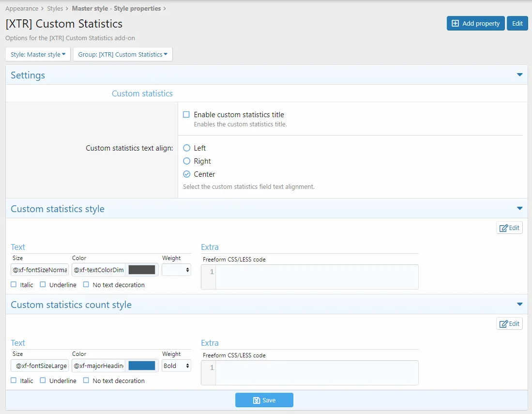Viewport: 532px width, 414px height.
Task: Click the Add property button
Action: coord(475,23)
